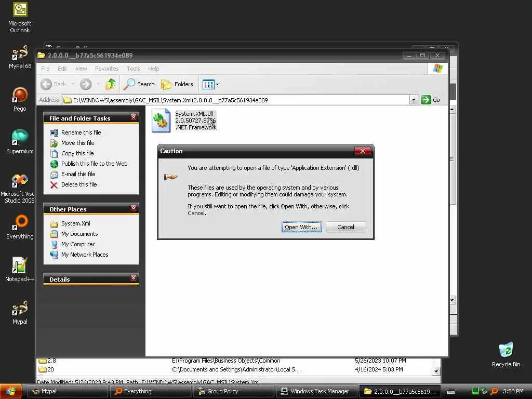Collapse the Other Places panel

[134, 208]
